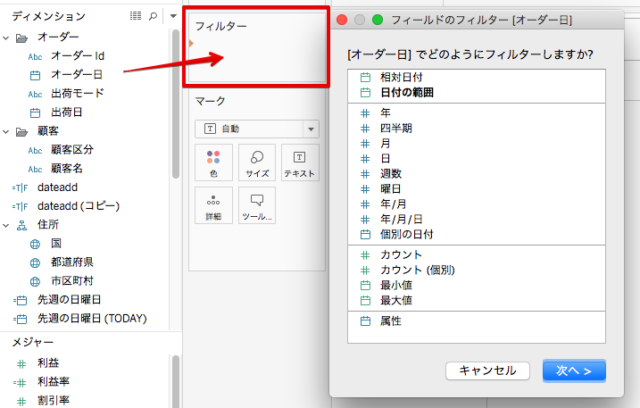Choose 年 in the filter list
The image size is (640, 408).
point(476,113)
